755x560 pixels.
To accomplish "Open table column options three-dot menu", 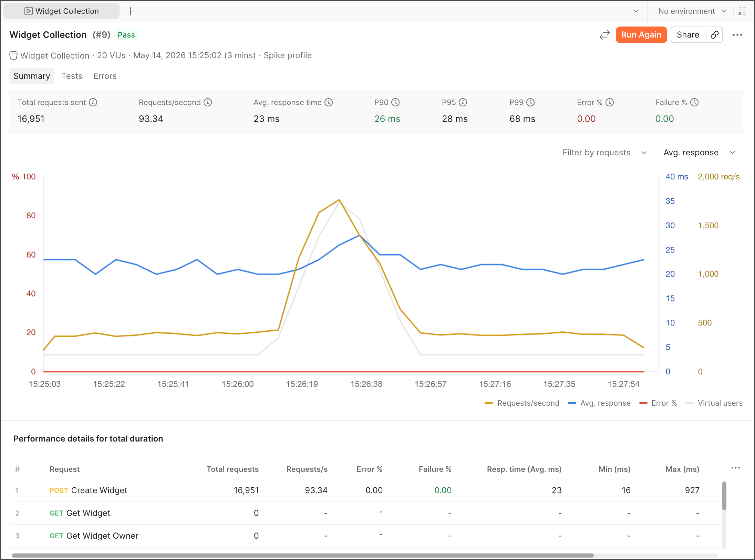I will point(735,468).
